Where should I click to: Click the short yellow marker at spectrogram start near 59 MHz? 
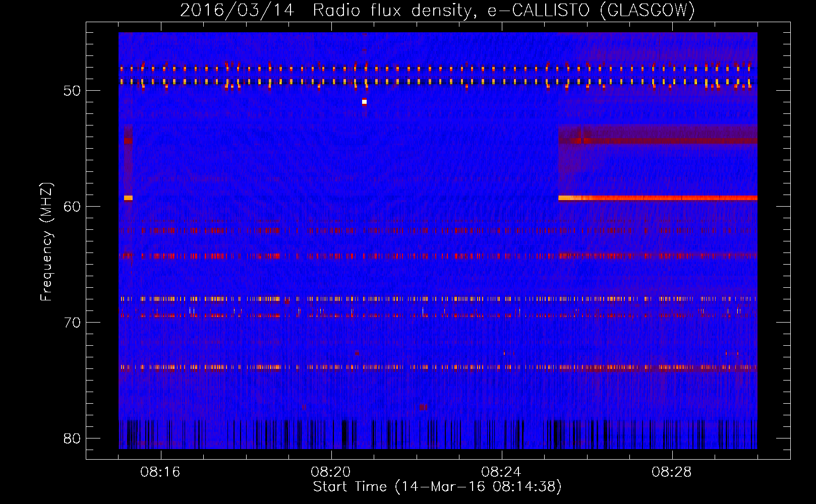(128, 198)
